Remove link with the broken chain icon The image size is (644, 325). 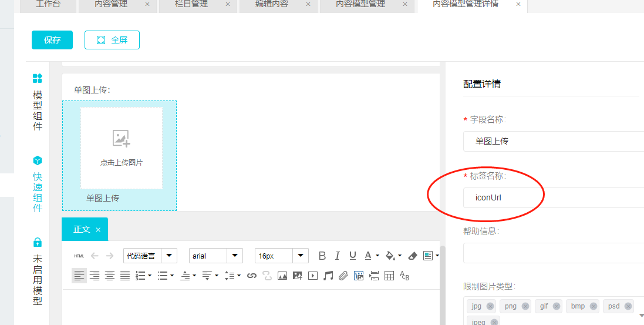(267, 276)
